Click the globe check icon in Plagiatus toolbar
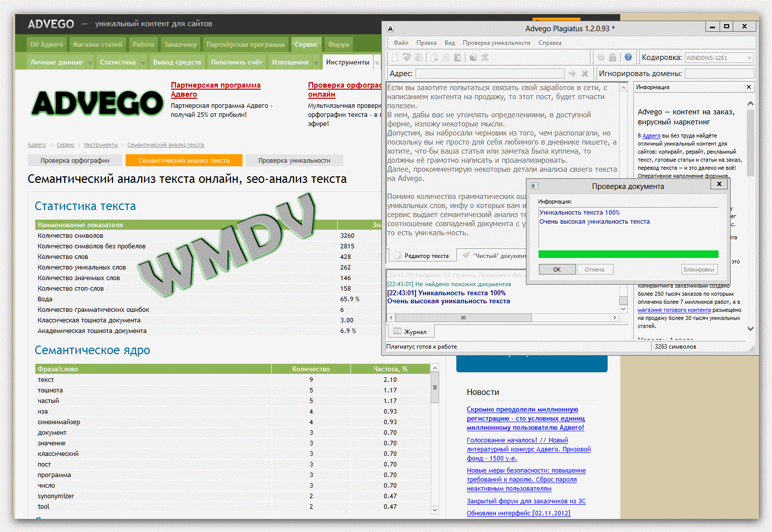The height and width of the screenshot is (532, 772). pos(473,57)
